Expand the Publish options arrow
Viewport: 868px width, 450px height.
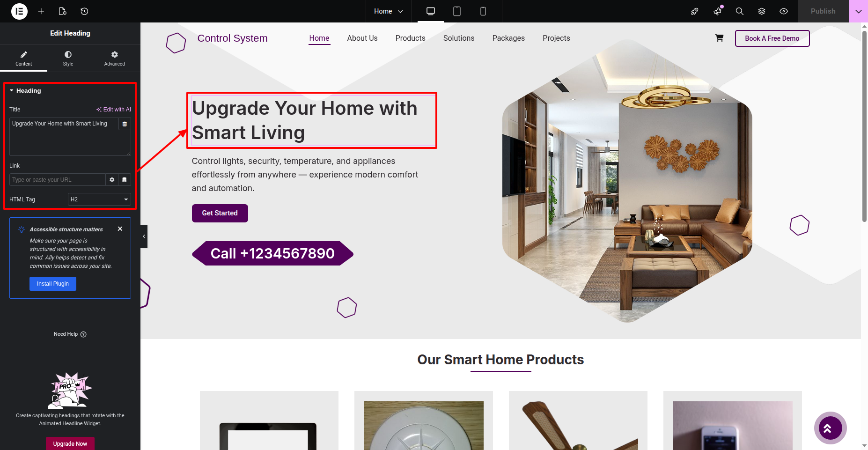point(859,11)
